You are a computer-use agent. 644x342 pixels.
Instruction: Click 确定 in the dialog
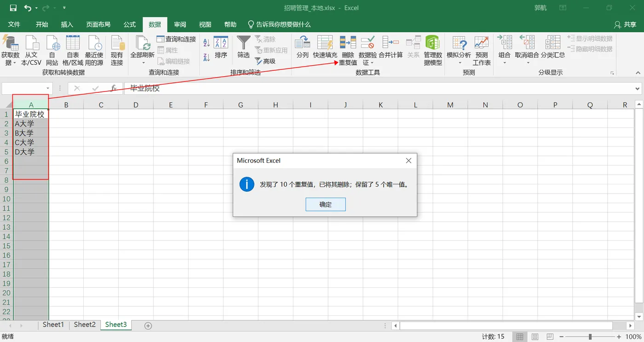[x=326, y=205]
